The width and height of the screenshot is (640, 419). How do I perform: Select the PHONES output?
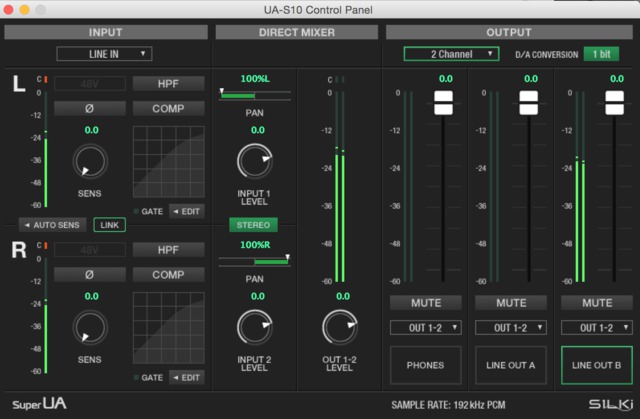426,365
